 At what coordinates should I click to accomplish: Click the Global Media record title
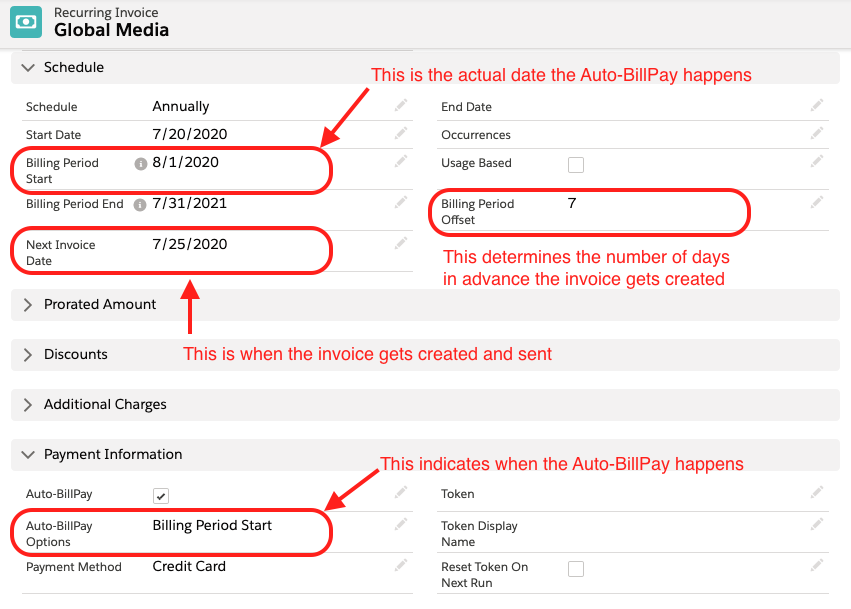tap(111, 30)
